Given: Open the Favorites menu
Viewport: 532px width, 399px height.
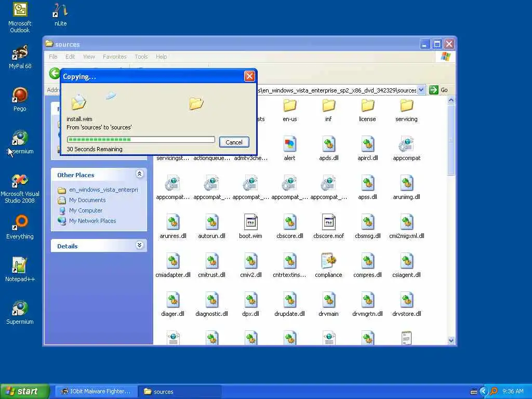Looking at the screenshot, I should [x=114, y=57].
